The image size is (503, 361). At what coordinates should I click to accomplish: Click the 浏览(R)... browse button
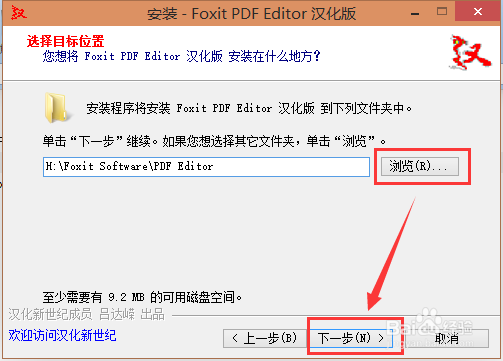click(x=420, y=166)
